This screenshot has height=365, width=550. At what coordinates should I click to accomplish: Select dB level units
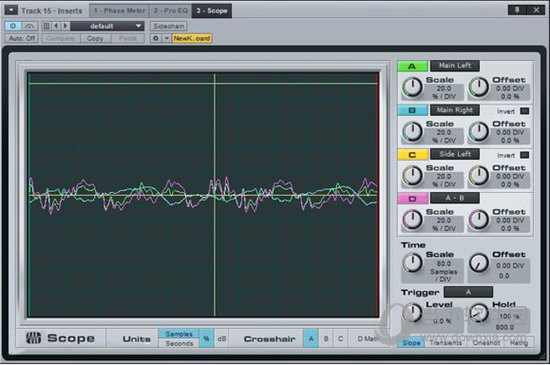(x=222, y=339)
